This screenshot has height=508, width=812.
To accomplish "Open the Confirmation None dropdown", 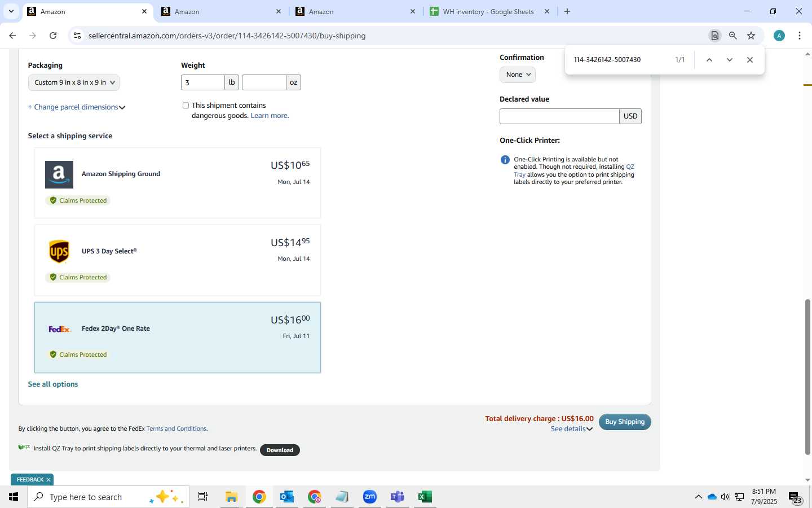I will 518,75.
